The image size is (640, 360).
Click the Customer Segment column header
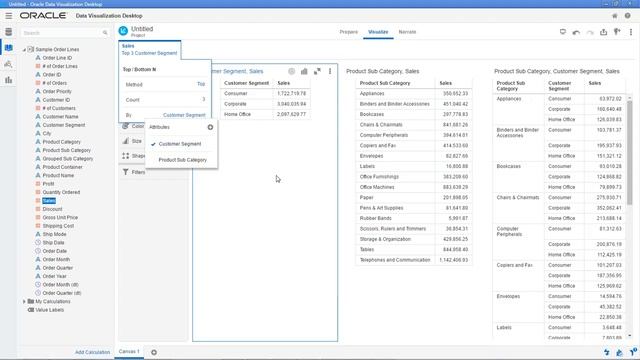247,83
